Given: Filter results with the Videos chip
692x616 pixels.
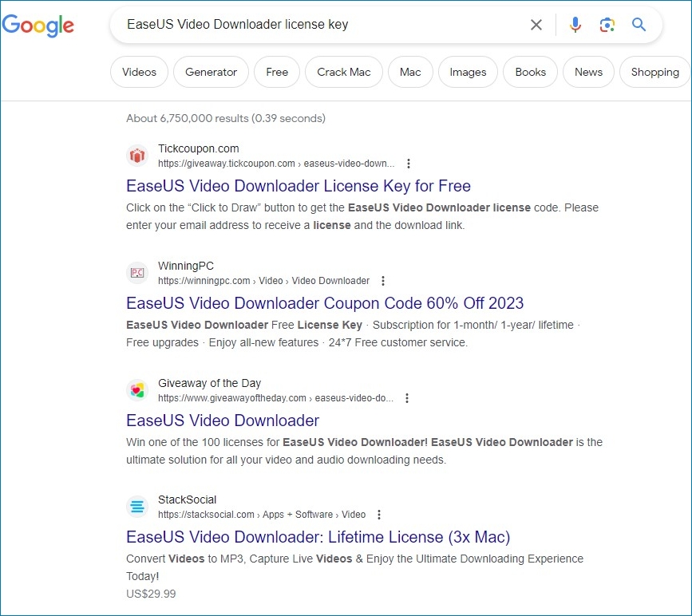Looking at the screenshot, I should (139, 72).
